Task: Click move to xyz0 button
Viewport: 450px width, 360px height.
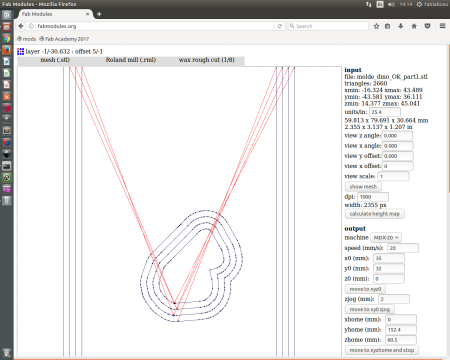Action: [x=365, y=289]
